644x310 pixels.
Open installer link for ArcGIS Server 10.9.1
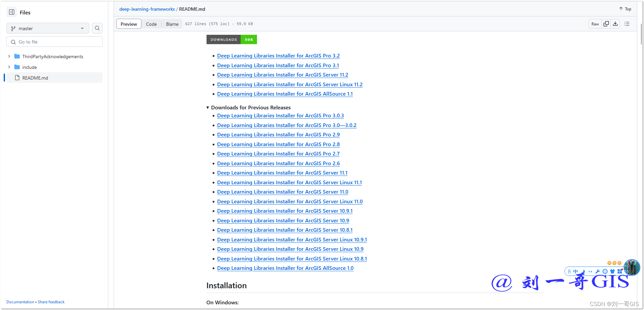coord(285,211)
